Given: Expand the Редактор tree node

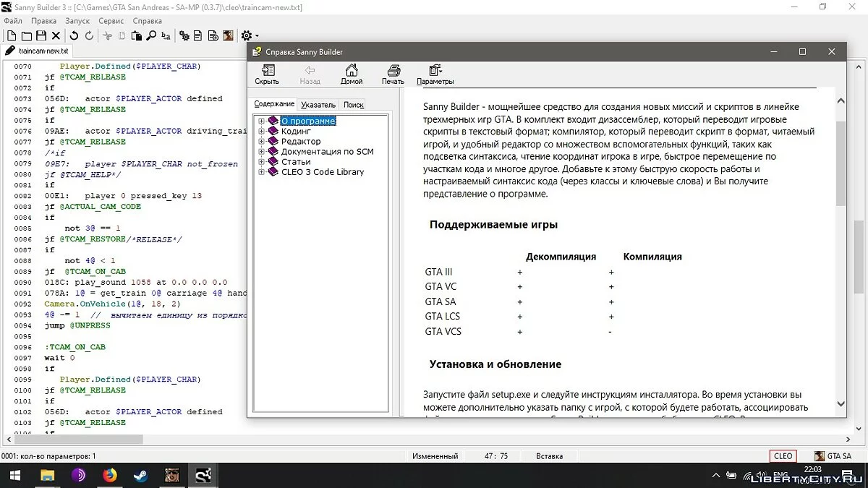Looking at the screenshot, I should point(261,142).
